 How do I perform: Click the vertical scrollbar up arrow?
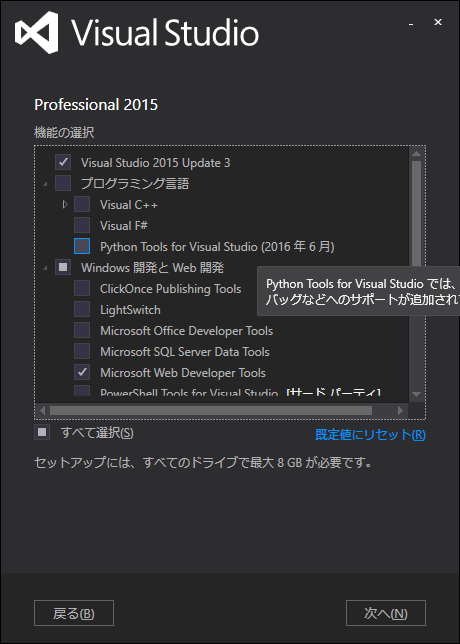416,153
